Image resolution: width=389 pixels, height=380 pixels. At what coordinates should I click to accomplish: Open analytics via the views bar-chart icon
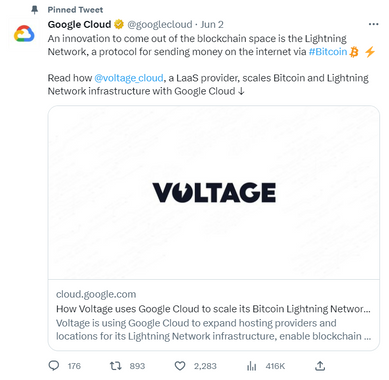[251, 366]
